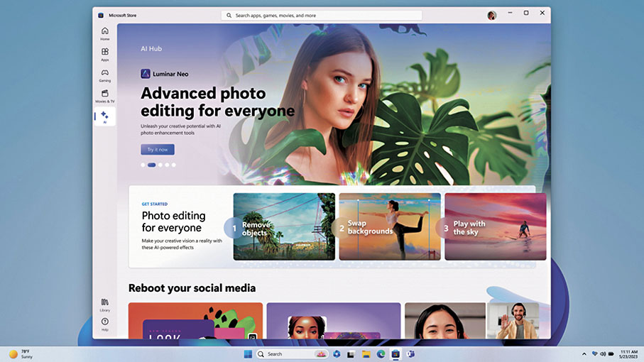Open the Movies & TV section
644x362 pixels.
point(104,96)
